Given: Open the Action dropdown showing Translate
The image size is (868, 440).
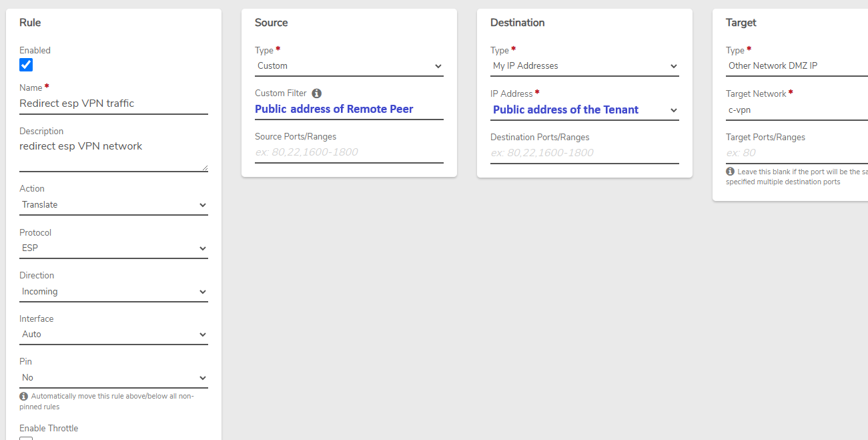Looking at the screenshot, I should (113, 205).
